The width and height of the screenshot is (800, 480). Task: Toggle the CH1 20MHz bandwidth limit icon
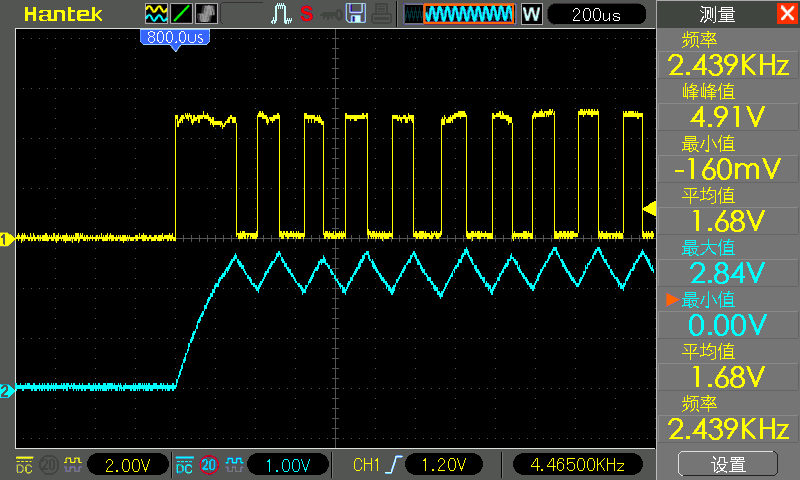[x=49, y=465]
